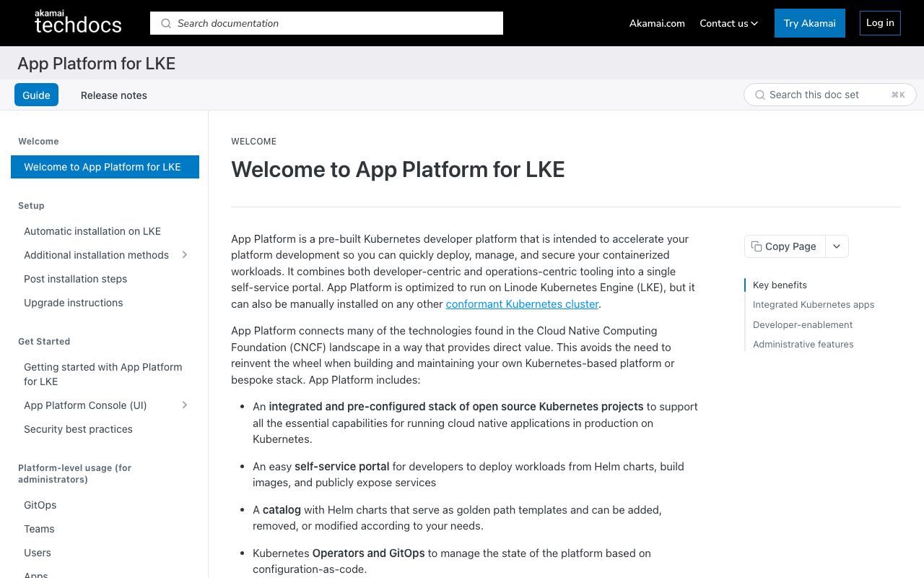Expand Additional installation methods chevron

[x=185, y=255]
